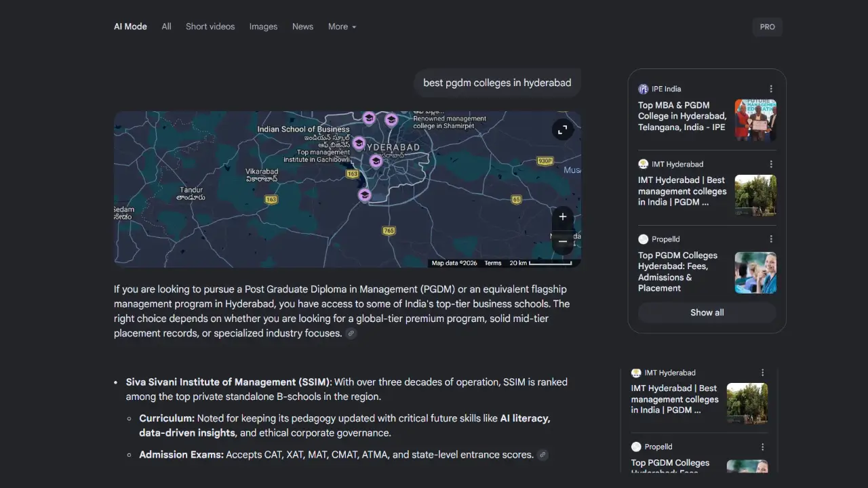Screen dimensions: 868x488
Task: Open the Short videos tab
Action: (x=210, y=26)
